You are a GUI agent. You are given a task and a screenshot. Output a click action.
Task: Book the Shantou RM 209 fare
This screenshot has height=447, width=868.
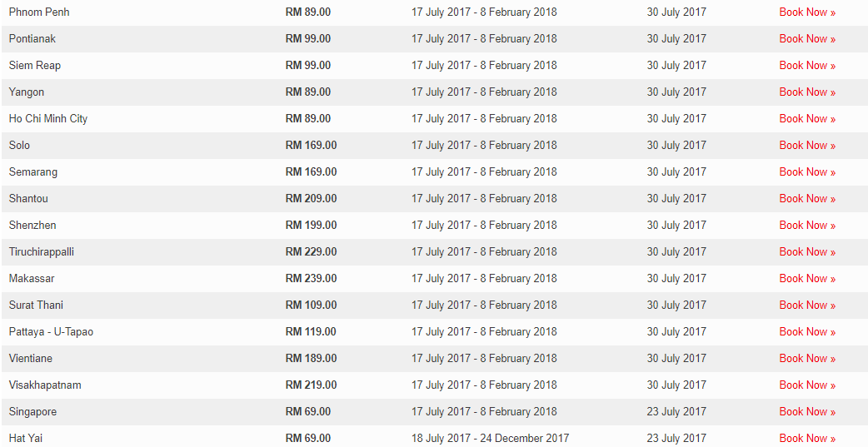tap(806, 199)
